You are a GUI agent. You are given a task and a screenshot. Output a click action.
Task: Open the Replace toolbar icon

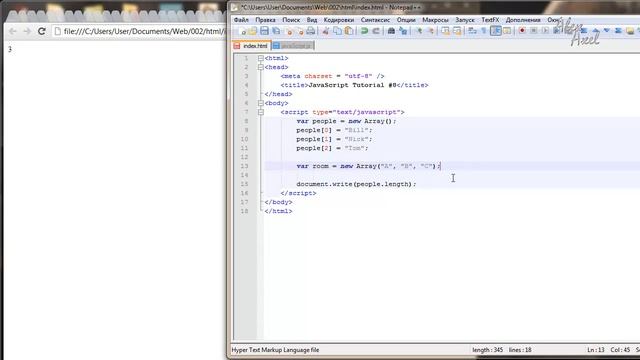click(x=403, y=31)
